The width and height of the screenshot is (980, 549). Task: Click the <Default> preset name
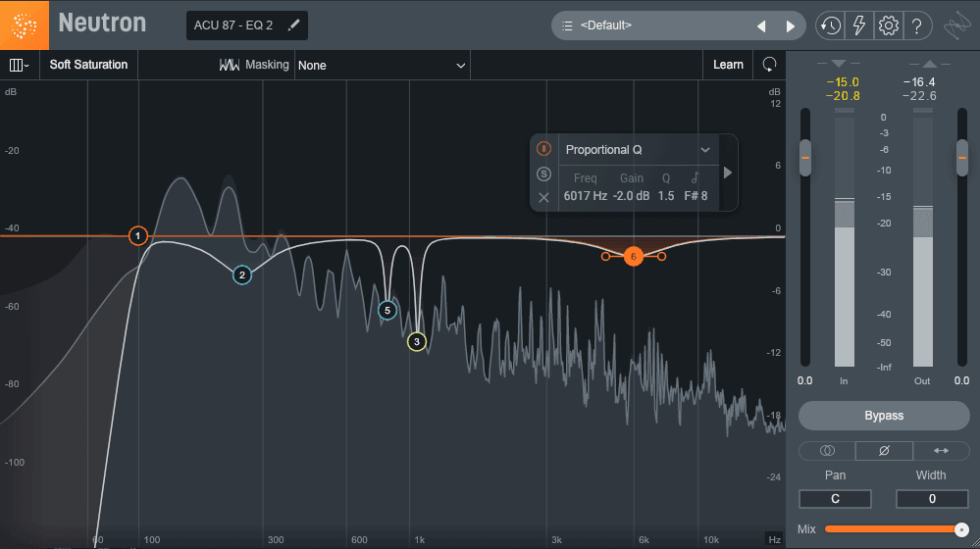605,25
